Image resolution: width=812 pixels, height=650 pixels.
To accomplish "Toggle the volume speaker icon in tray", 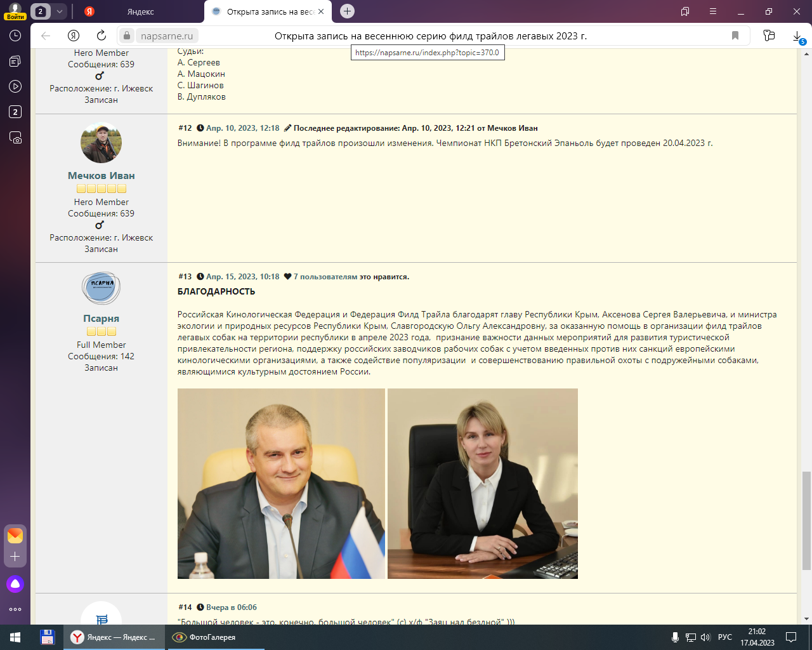I will point(705,637).
